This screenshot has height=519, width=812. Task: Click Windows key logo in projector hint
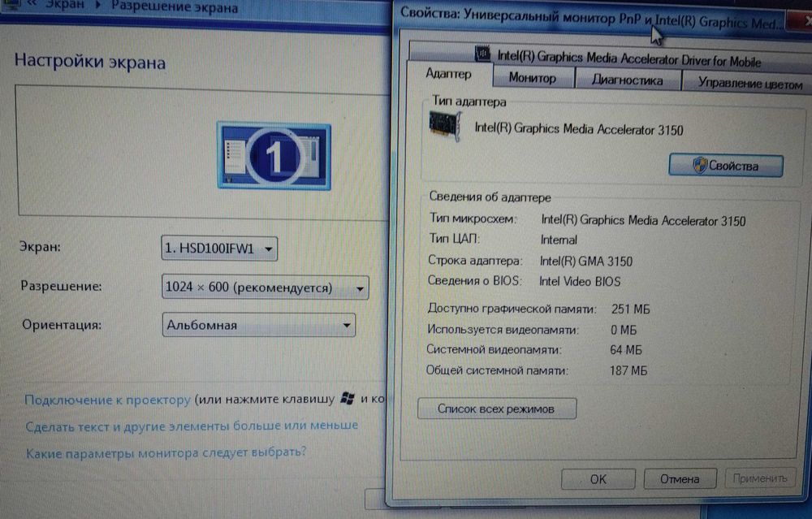348,398
